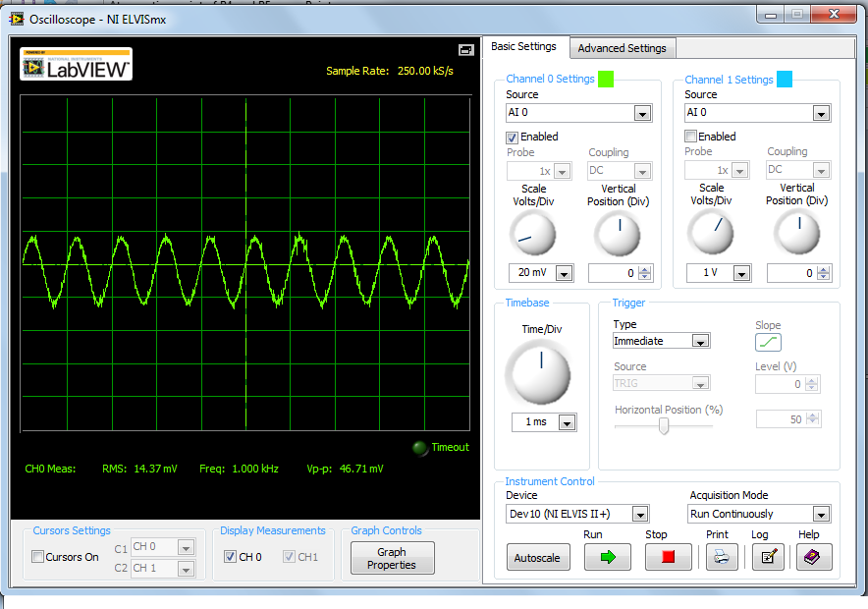Open Channel 0 Coupling DC dropdown
868x609 pixels.
point(643,171)
